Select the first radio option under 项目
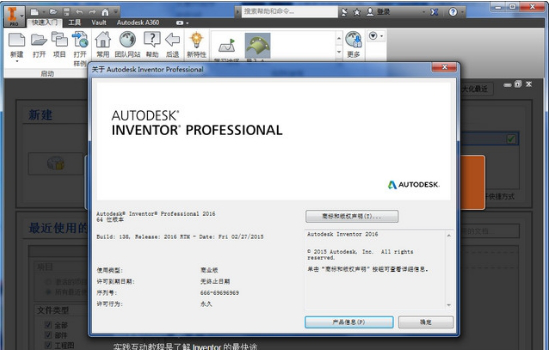The width and height of the screenshot is (549, 364). tap(48, 281)
